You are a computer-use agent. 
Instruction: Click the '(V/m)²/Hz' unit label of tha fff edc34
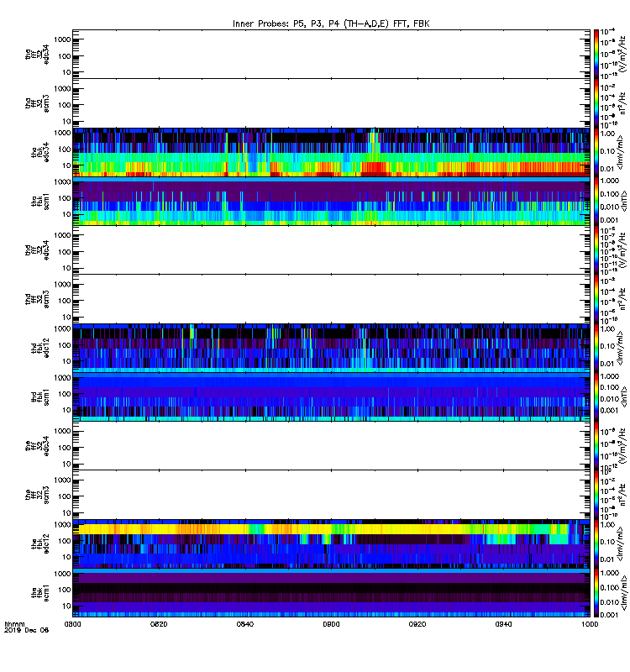[x=623, y=55]
